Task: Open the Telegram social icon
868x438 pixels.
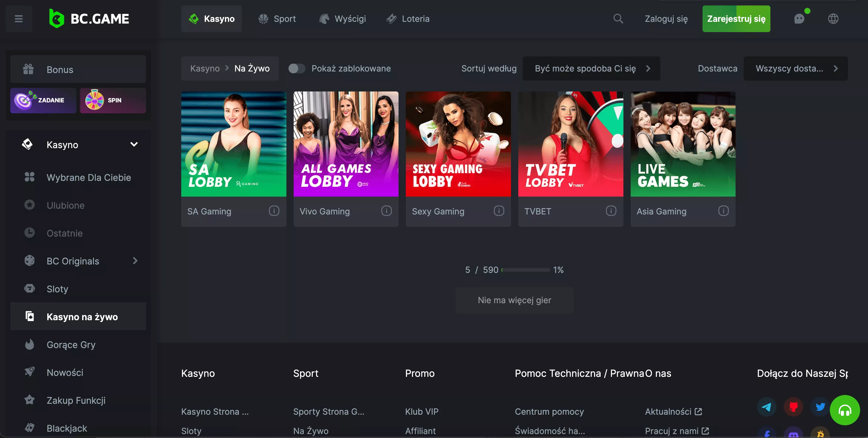Action: [766, 407]
